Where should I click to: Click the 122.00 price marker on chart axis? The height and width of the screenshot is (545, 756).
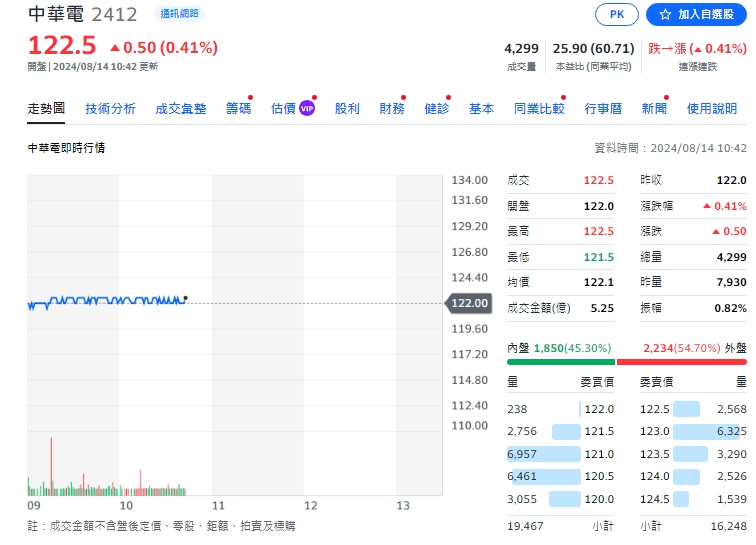(469, 303)
